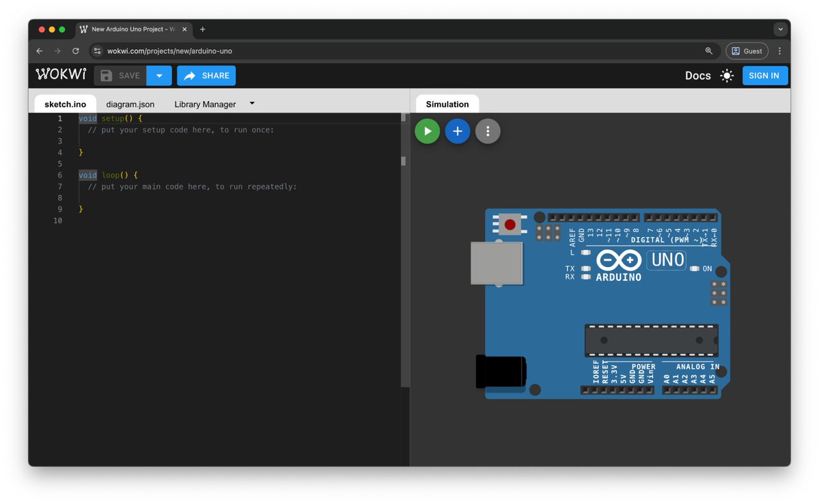Open the Chrome three-dot menu
819x504 pixels.
(x=780, y=51)
